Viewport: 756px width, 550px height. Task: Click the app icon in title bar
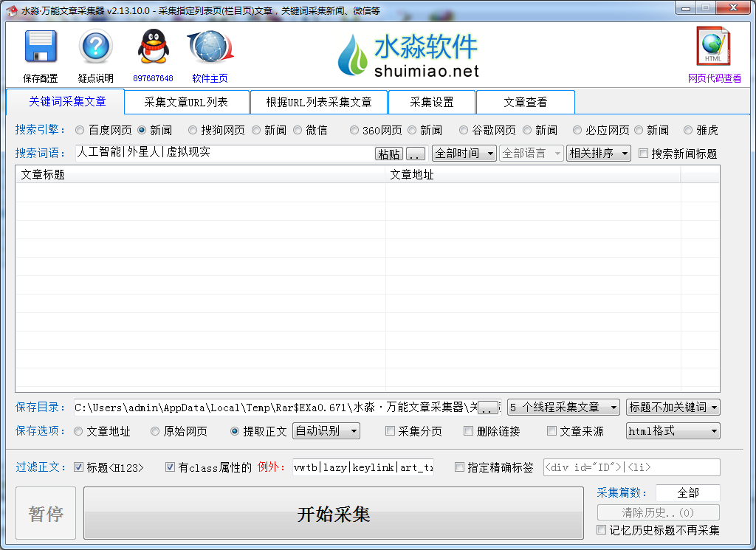coord(12,10)
